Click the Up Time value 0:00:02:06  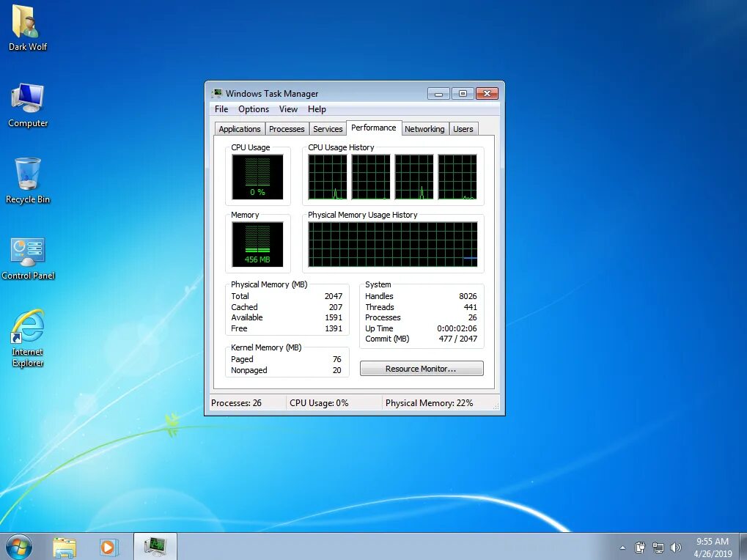click(x=457, y=328)
